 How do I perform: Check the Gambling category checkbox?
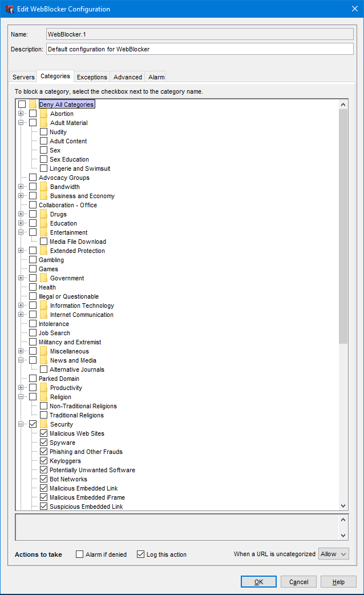coord(33,260)
